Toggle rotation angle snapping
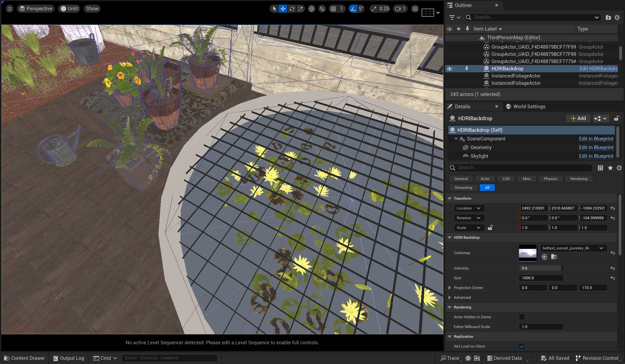Viewport: 625px width, 364px height. pyautogui.click(x=353, y=9)
